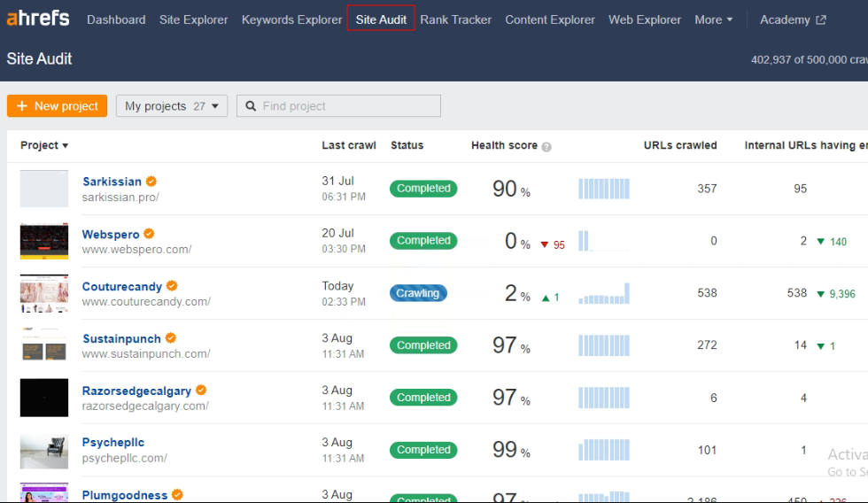The image size is (868, 503).
Task: Click Psychepllc's 99% health score
Action: [x=512, y=450]
